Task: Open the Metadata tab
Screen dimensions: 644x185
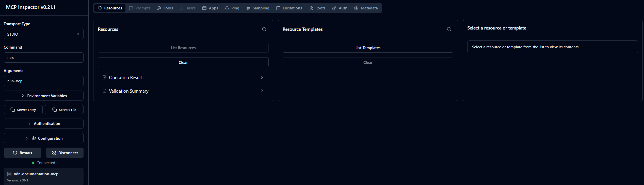Action: click(x=366, y=8)
